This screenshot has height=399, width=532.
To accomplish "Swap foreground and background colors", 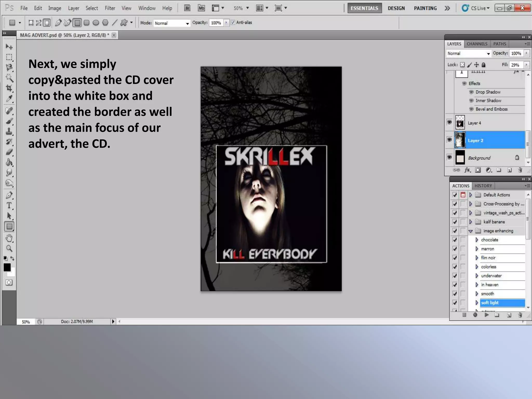I will pyautogui.click(x=12, y=258).
